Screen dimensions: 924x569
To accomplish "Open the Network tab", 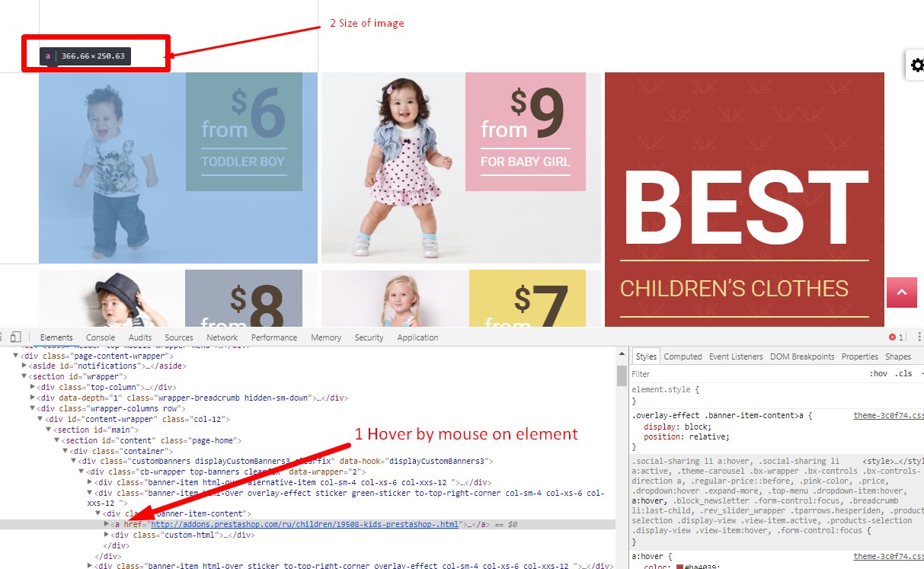I will (222, 337).
